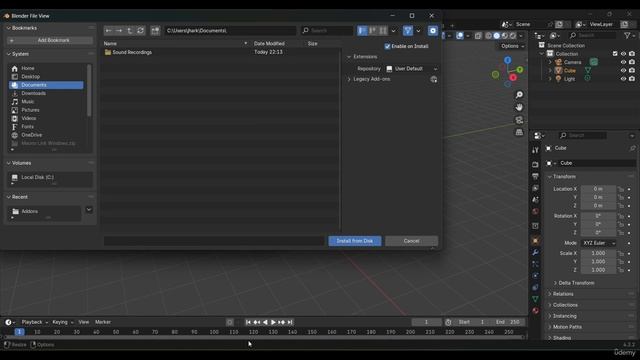Viewport: 640px width, 360px height.
Task: Expand Legacy Add-ons section
Action: 349,79
